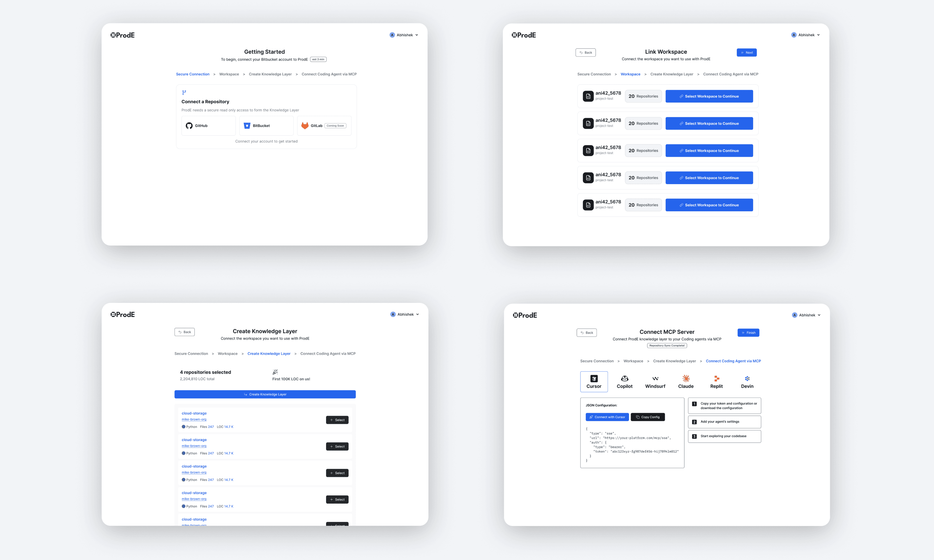Toggle Select on second cloud-storage repository
This screenshot has width=934, height=560.
click(337, 447)
